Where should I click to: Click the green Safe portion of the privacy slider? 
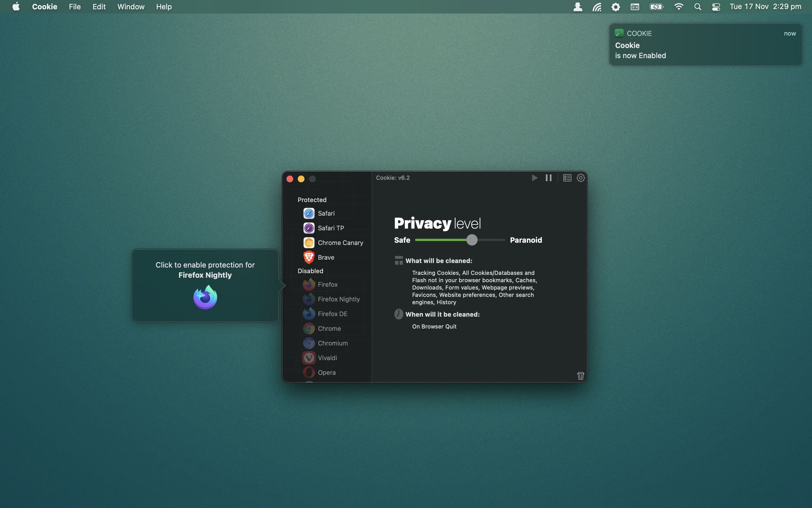click(x=441, y=240)
